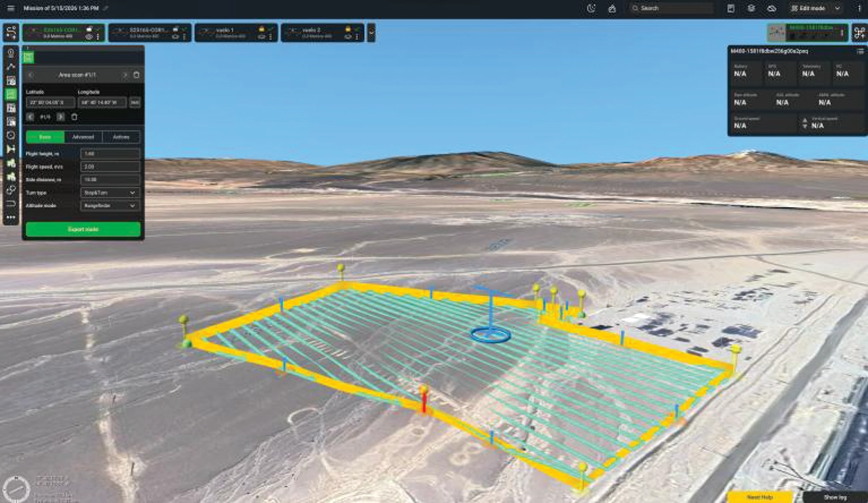Select the circle tool in left toolbar
This screenshot has width=868, height=503.
(x=11, y=135)
